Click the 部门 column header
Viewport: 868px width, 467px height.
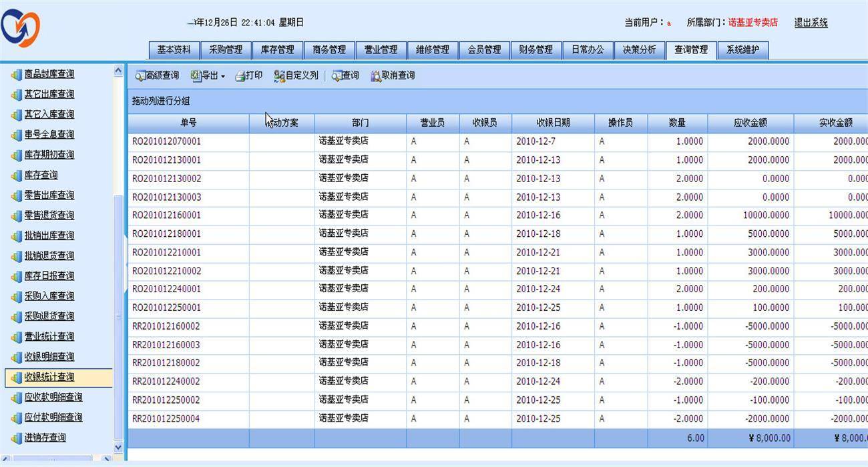360,123
